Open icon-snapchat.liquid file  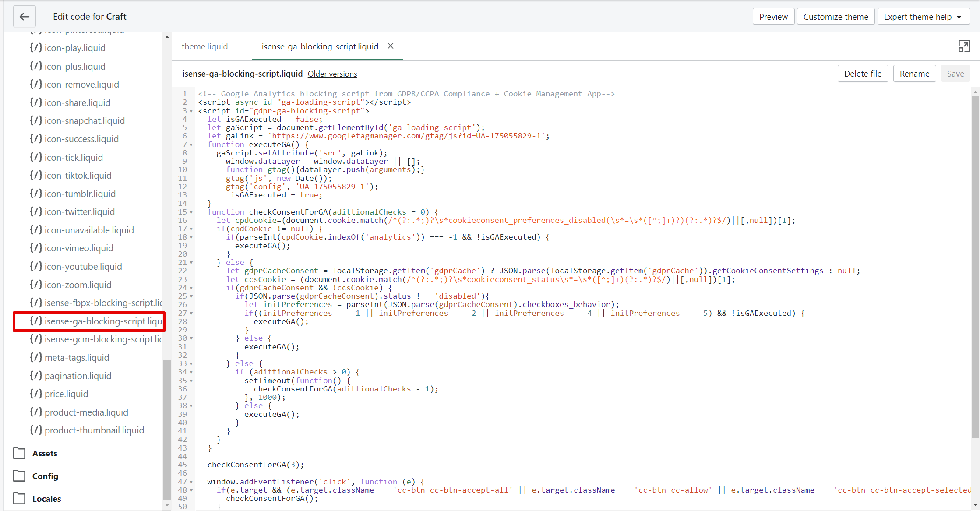point(78,121)
